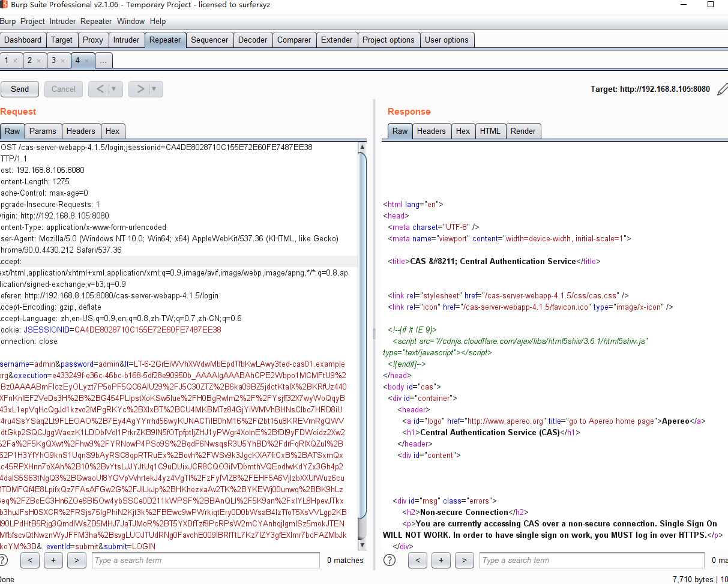Click request search next match button
This screenshot has height=584, width=728.
76,560
